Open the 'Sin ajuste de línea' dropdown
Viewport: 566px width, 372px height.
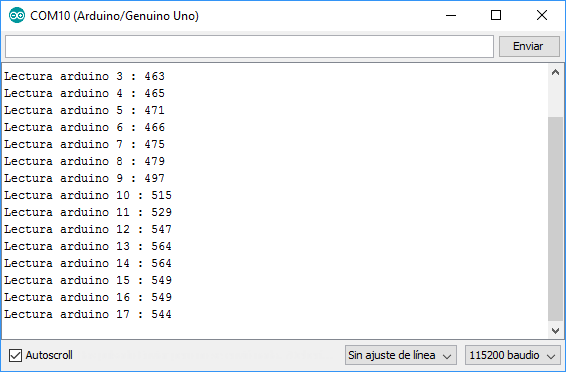pyautogui.click(x=400, y=355)
